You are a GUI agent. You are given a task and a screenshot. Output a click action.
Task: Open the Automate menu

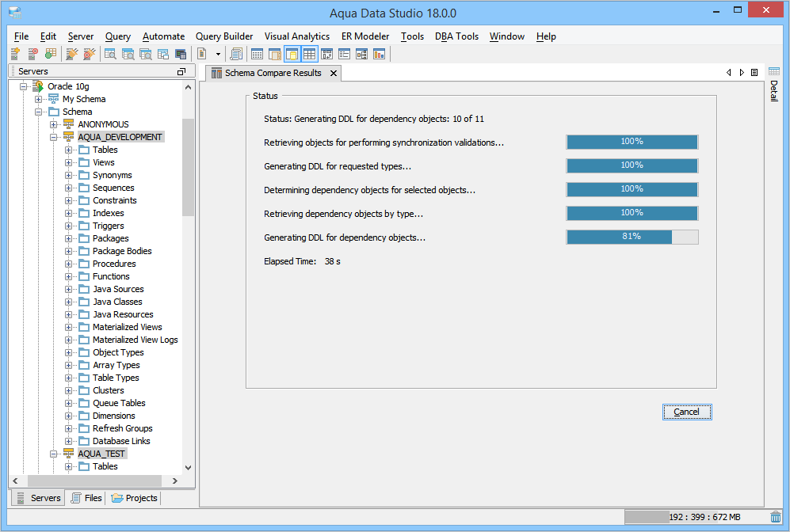click(164, 36)
